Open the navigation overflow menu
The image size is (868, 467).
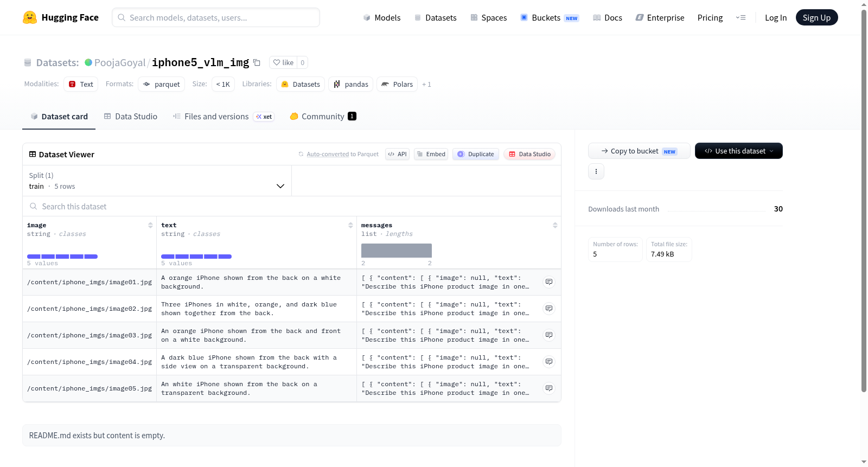(741, 17)
